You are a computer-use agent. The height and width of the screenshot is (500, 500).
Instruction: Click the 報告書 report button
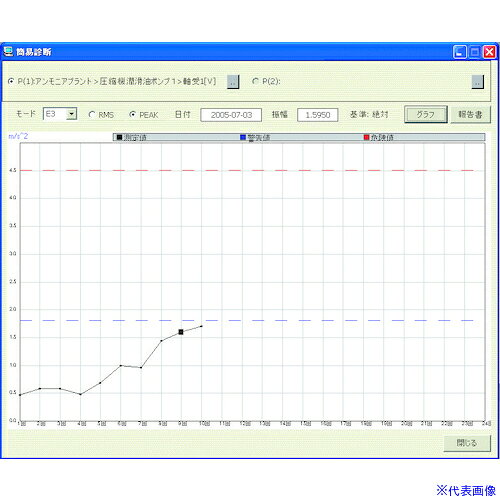click(x=470, y=115)
